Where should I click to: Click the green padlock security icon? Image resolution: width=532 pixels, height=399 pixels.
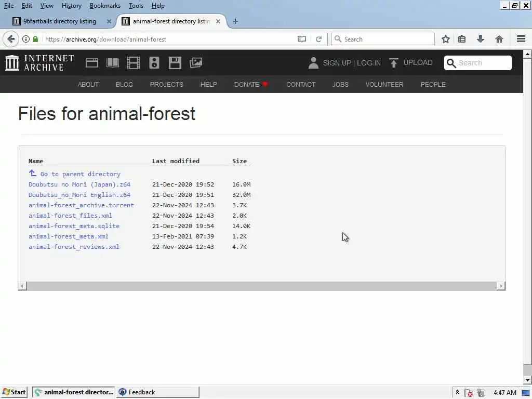35,39
